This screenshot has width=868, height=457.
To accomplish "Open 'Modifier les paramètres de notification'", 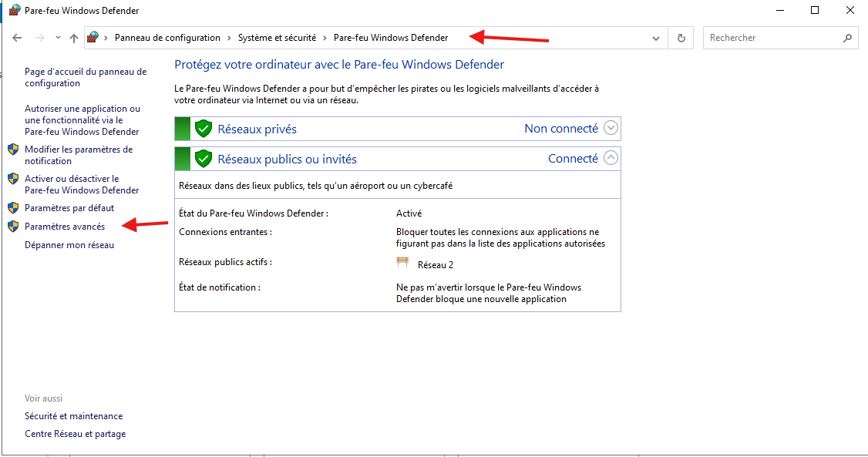I will [x=79, y=155].
